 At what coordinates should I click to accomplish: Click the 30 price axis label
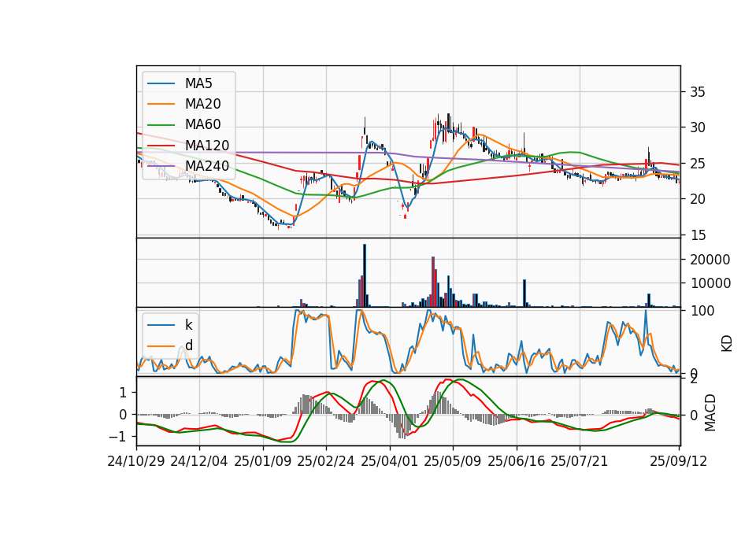[x=698, y=127]
